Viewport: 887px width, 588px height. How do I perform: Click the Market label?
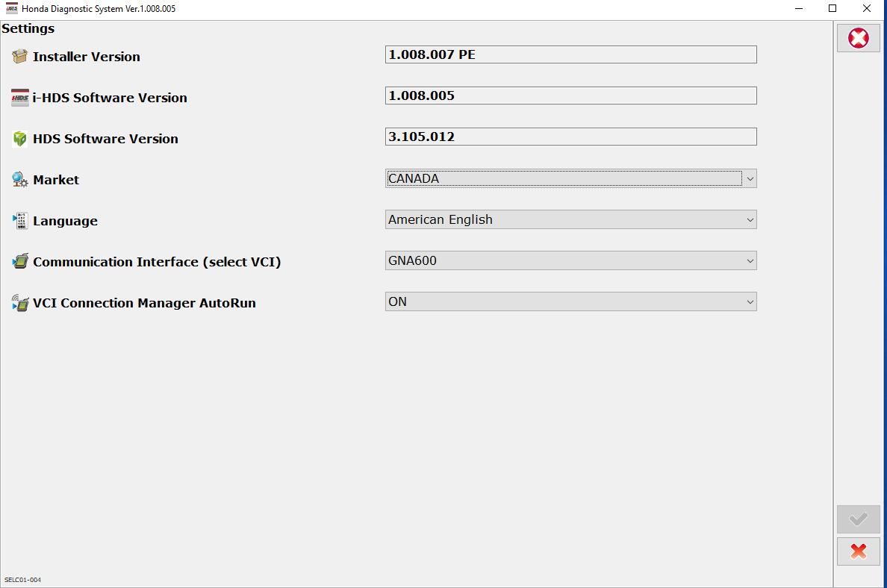coord(56,180)
